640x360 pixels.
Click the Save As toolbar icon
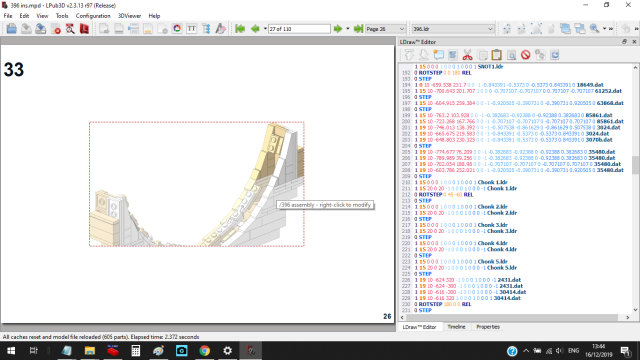[40, 29]
